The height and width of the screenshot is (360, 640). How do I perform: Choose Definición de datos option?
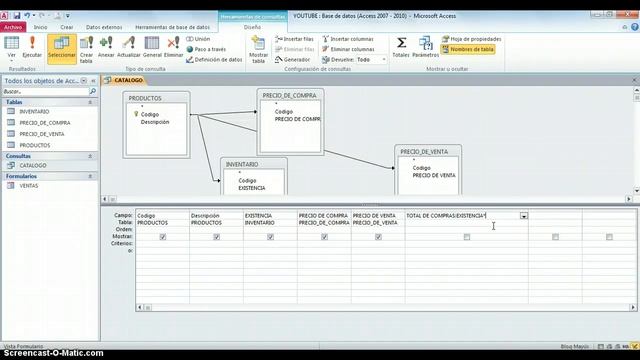[214, 60]
